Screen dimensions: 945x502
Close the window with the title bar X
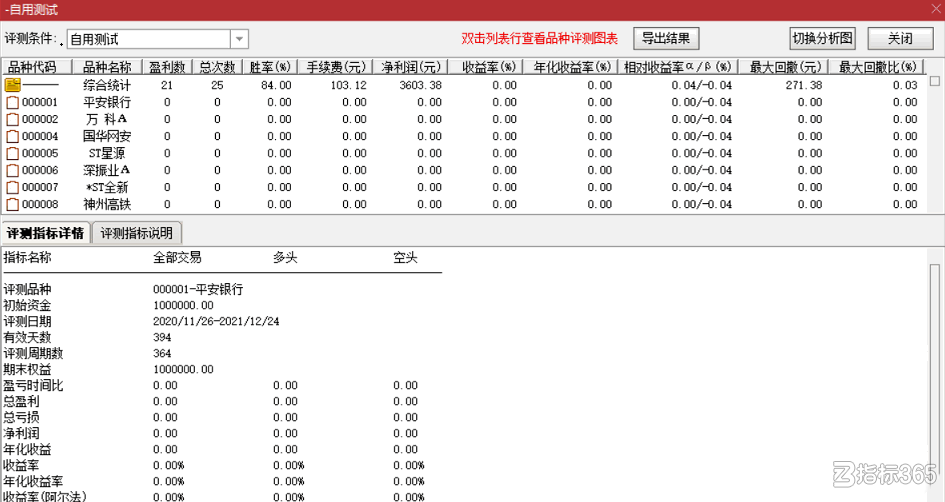click(x=935, y=10)
